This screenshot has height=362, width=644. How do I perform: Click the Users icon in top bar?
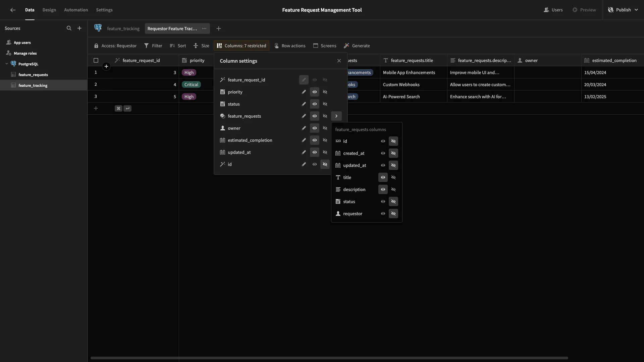tap(546, 10)
